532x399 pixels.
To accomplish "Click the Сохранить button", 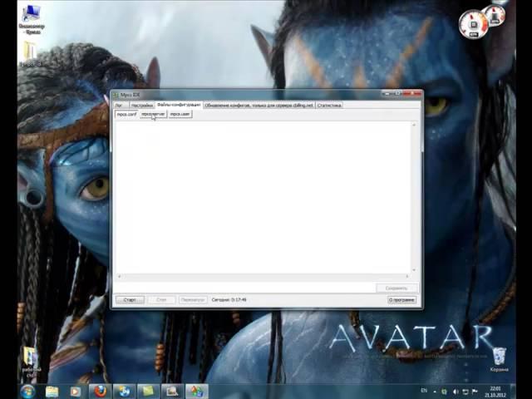I will pyautogui.click(x=397, y=288).
